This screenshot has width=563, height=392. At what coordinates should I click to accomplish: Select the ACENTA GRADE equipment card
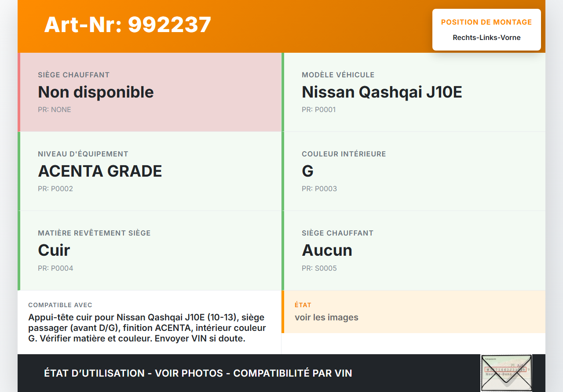[150, 171]
